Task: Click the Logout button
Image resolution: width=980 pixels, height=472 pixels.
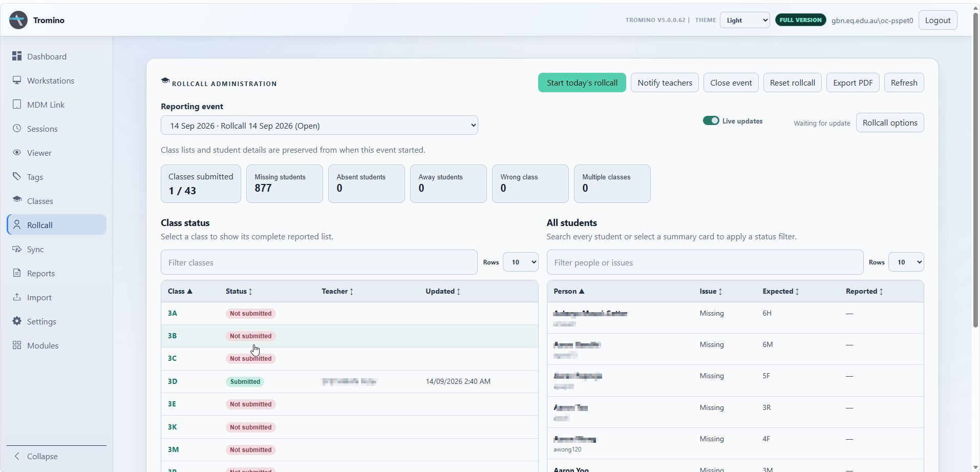Action: [x=938, y=20]
